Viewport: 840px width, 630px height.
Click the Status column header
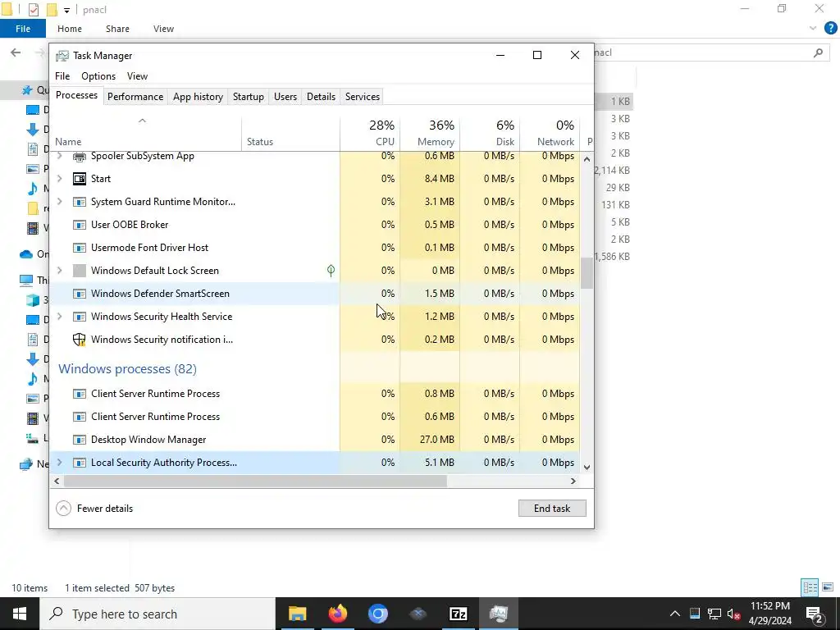tap(291, 134)
